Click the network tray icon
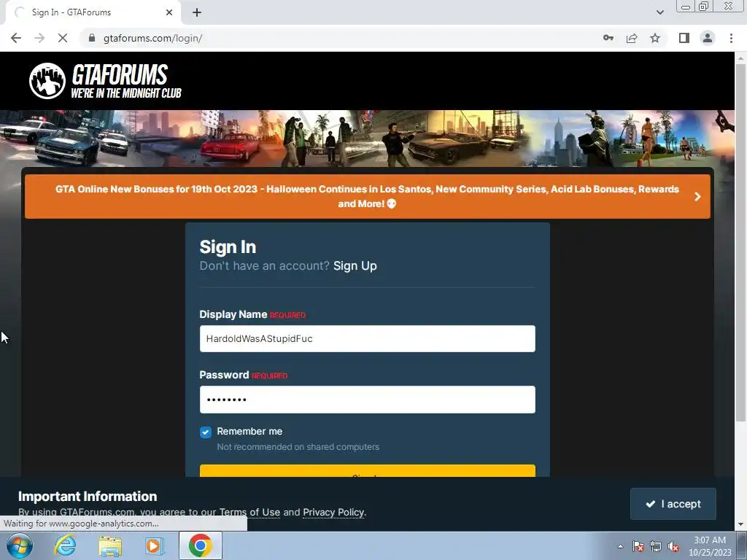Viewport: 747px width, 560px height. tap(656, 546)
